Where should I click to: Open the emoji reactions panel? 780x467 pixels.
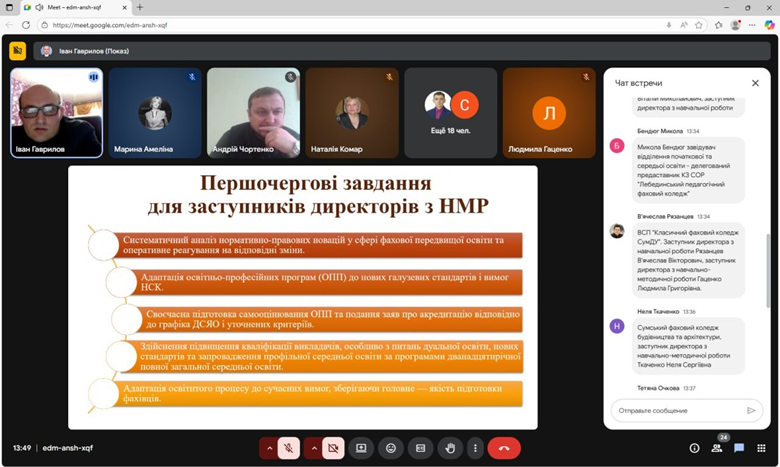(391, 448)
